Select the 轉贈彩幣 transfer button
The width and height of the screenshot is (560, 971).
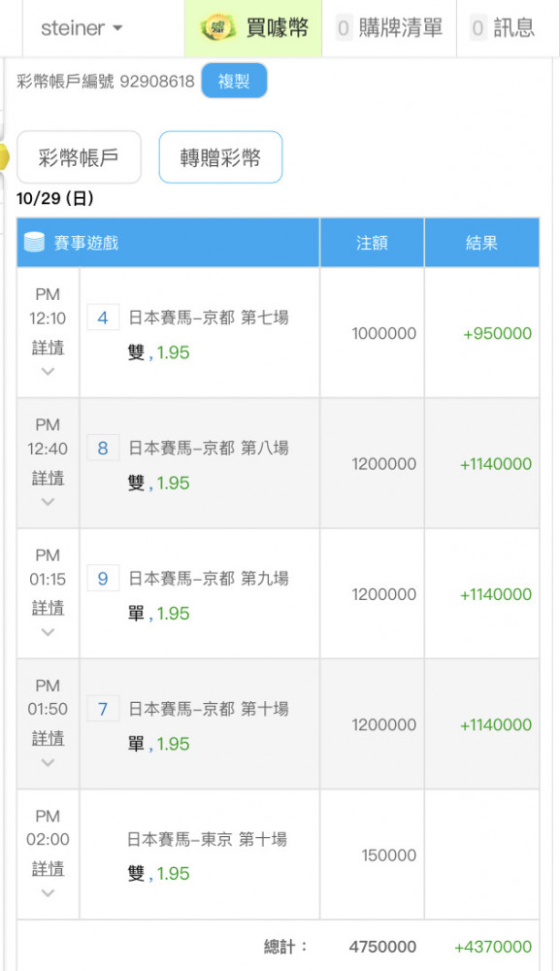(x=220, y=157)
